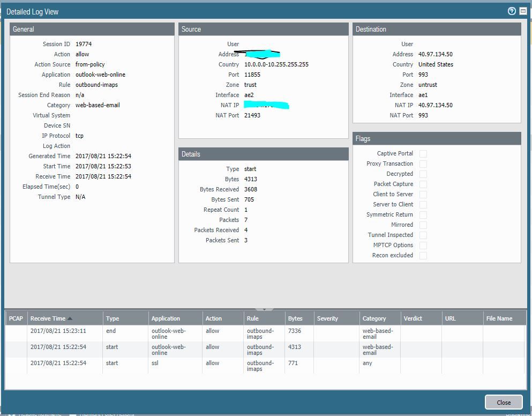Toggle the Captive Portal flag checkbox
Image resolution: width=532 pixels, height=416 pixels.
tap(423, 154)
